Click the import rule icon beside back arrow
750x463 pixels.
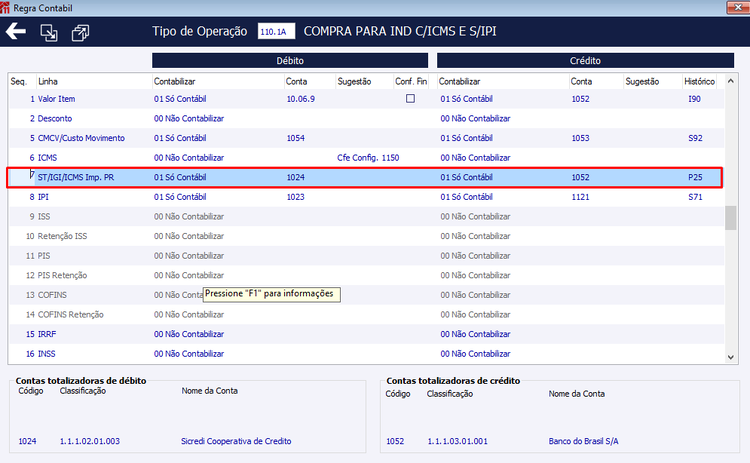(x=49, y=33)
